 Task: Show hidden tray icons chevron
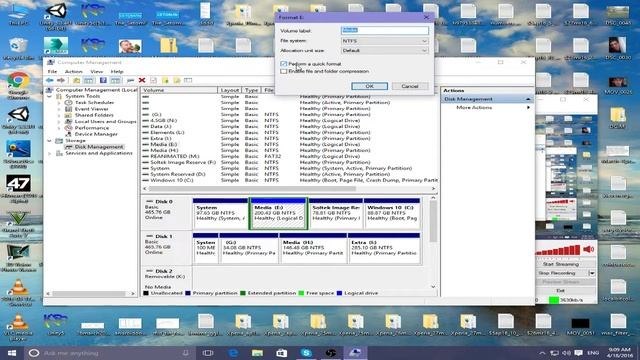[x=542, y=353]
